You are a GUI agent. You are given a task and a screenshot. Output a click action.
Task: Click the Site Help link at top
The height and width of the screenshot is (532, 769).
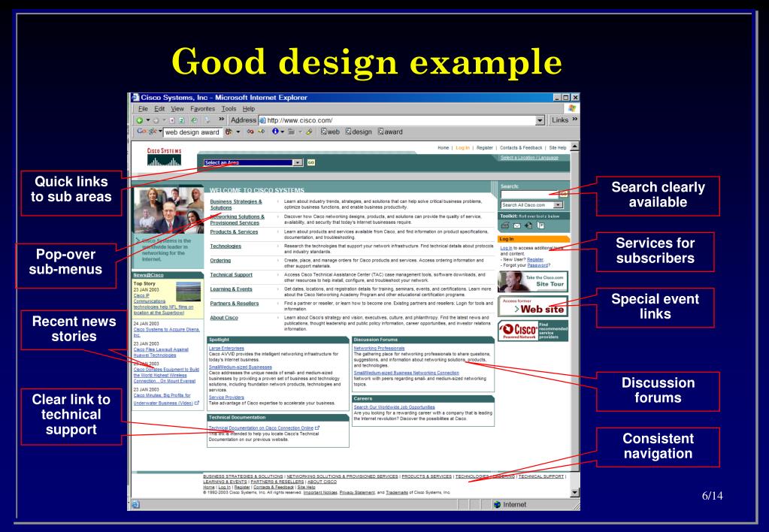pos(558,147)
